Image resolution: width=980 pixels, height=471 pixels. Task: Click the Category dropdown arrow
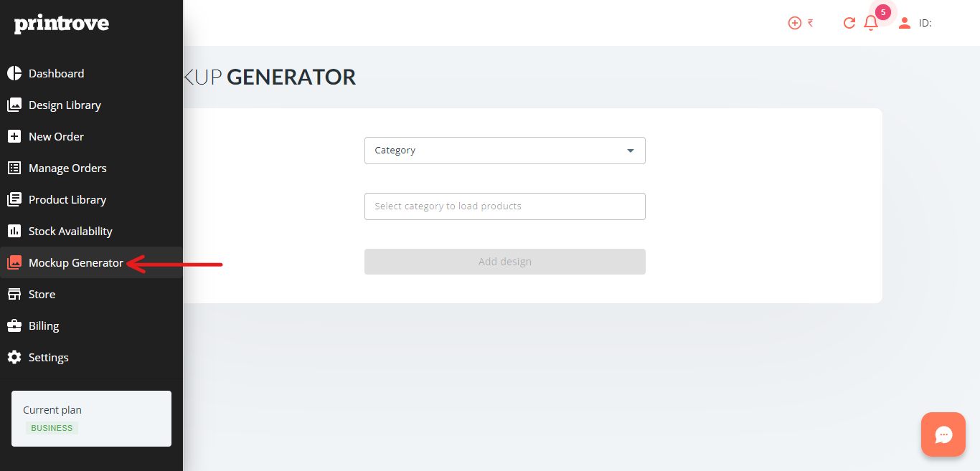pos(631,151)
